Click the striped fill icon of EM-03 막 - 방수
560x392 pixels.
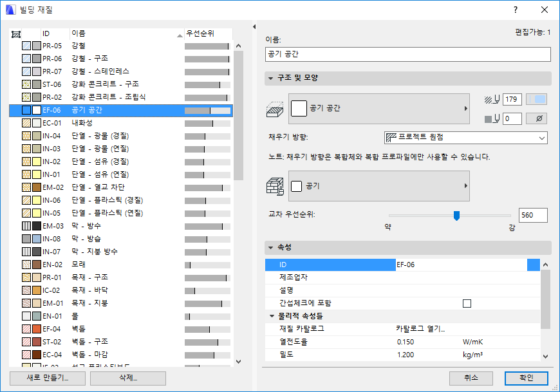[x=26, y=226]
